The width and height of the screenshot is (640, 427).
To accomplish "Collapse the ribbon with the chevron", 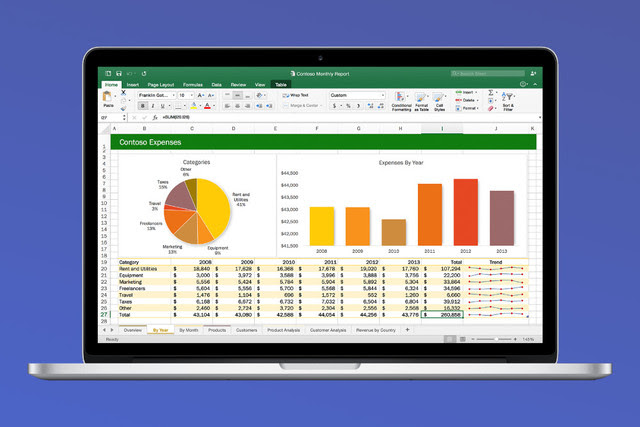I will click(535, 84).
